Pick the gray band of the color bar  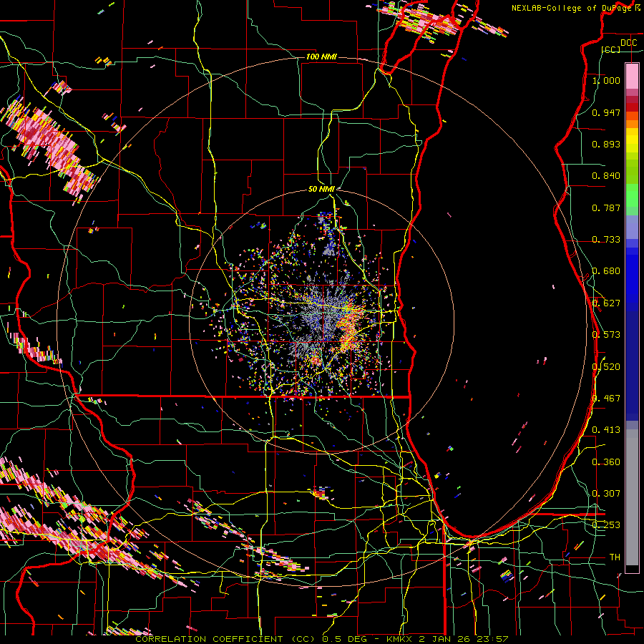point(632,497)
